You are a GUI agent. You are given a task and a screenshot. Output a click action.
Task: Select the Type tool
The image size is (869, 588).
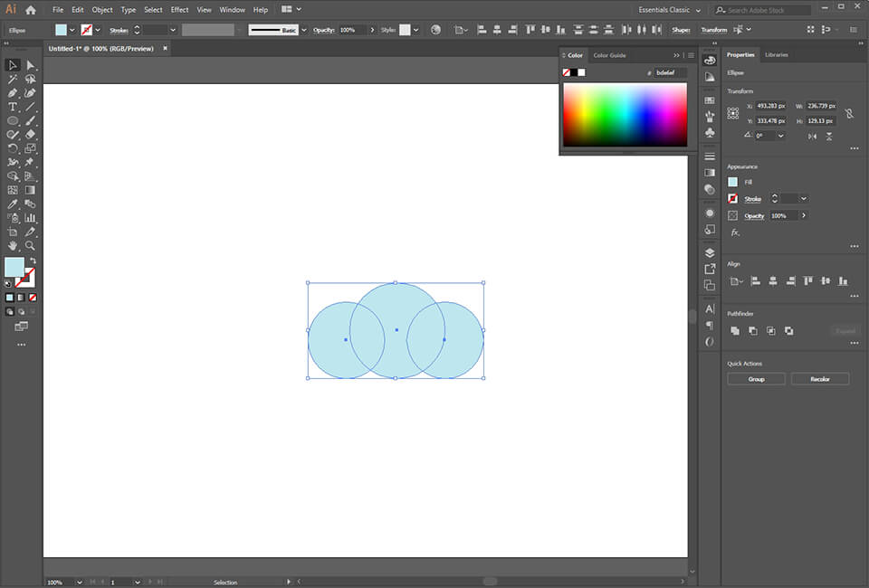[x=13, y=106]
